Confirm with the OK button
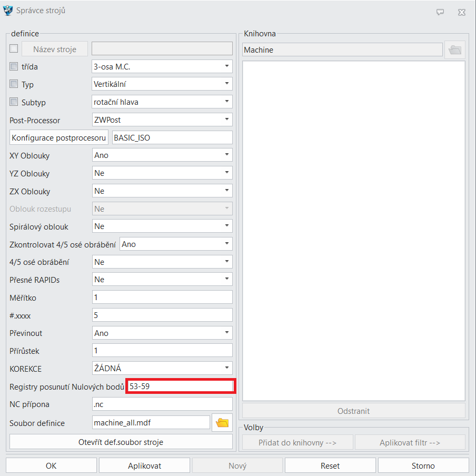 (x=51, y=465)
